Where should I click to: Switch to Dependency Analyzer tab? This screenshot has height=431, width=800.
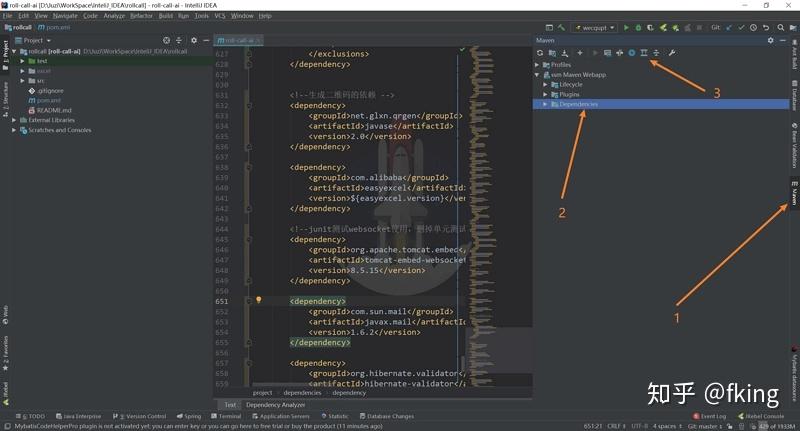276,405
